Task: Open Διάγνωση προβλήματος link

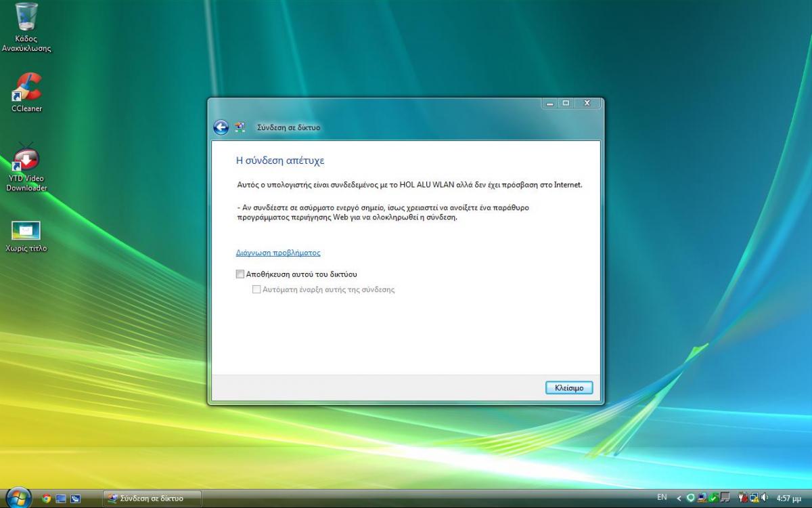Action: (x=278, y=253)
